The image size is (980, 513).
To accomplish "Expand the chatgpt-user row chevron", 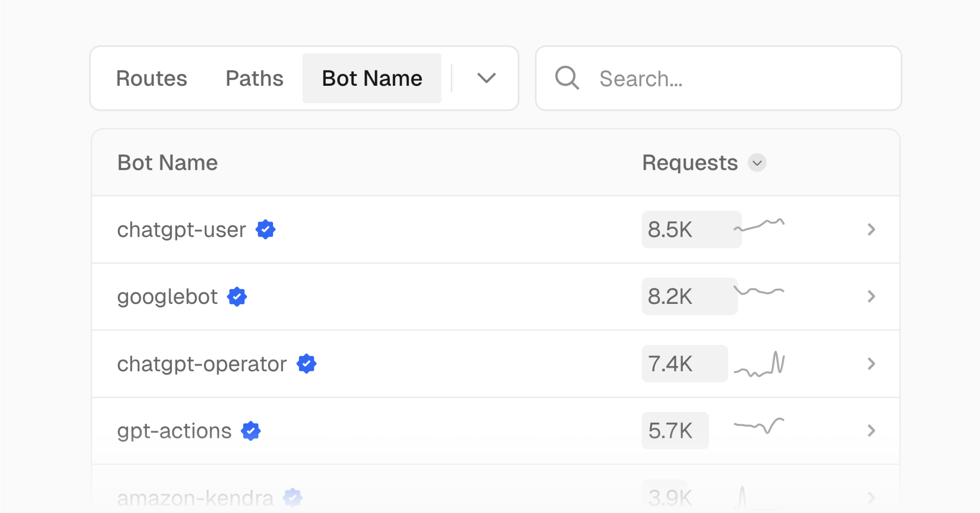I will [x=871, y=230].
